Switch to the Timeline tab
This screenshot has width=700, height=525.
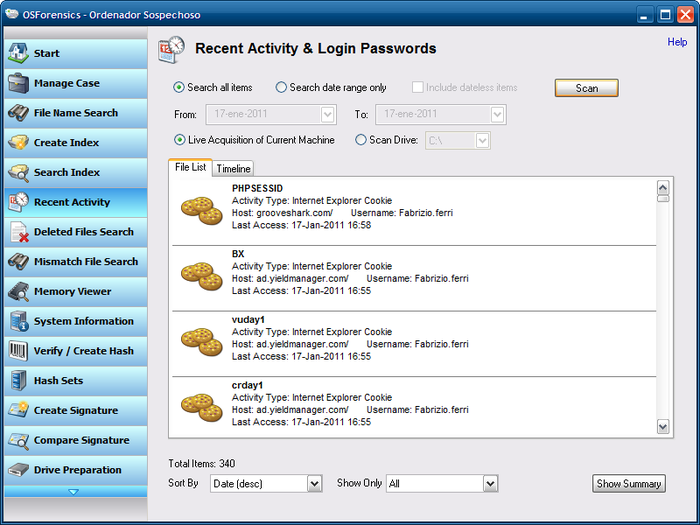233,169
